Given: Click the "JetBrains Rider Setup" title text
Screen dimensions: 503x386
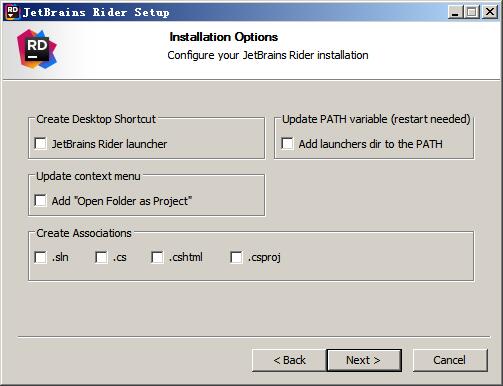Looking at the screenshot, I should (96, 12).
